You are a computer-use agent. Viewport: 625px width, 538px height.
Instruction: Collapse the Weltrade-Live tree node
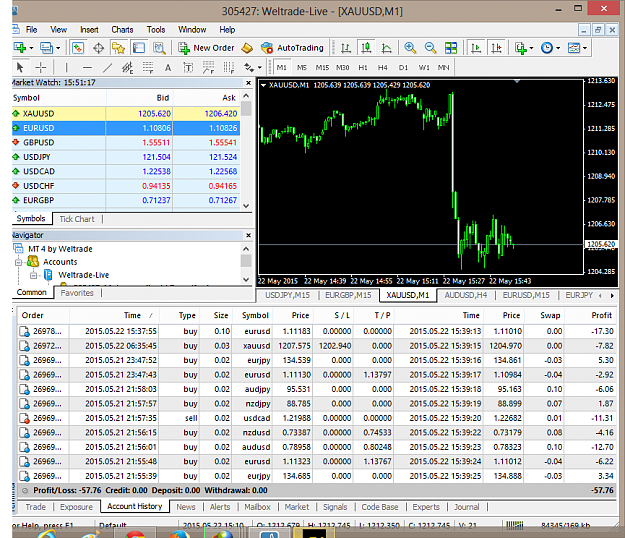coord(34,275)
